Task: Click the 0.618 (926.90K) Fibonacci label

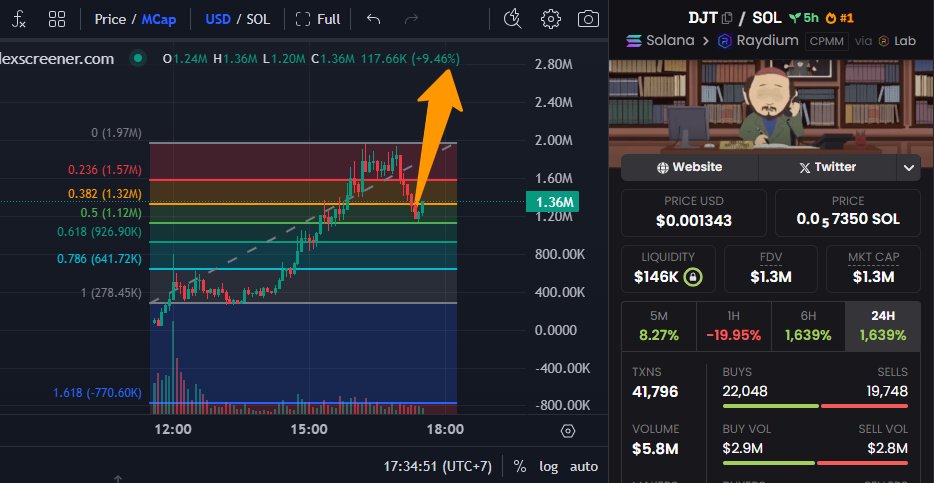Action: pyautogui.click(x=99, y=232)
